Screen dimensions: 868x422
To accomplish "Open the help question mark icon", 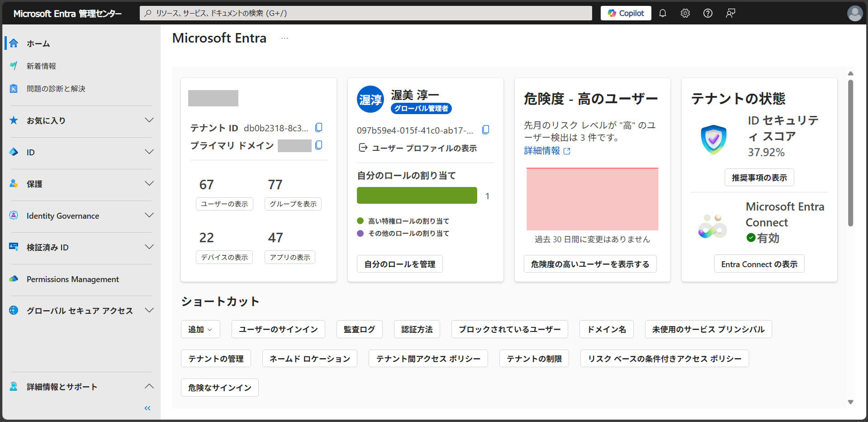I will coord(708,13).
